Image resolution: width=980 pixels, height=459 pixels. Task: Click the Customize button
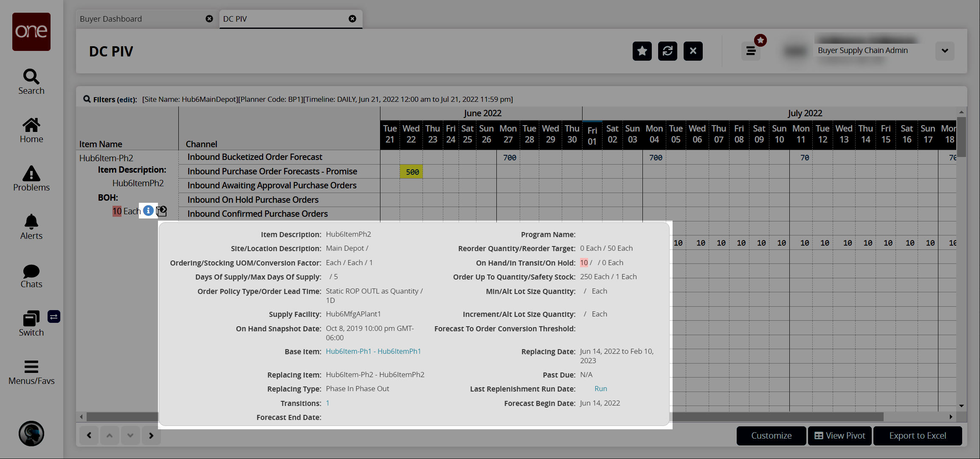coord(771,436)
